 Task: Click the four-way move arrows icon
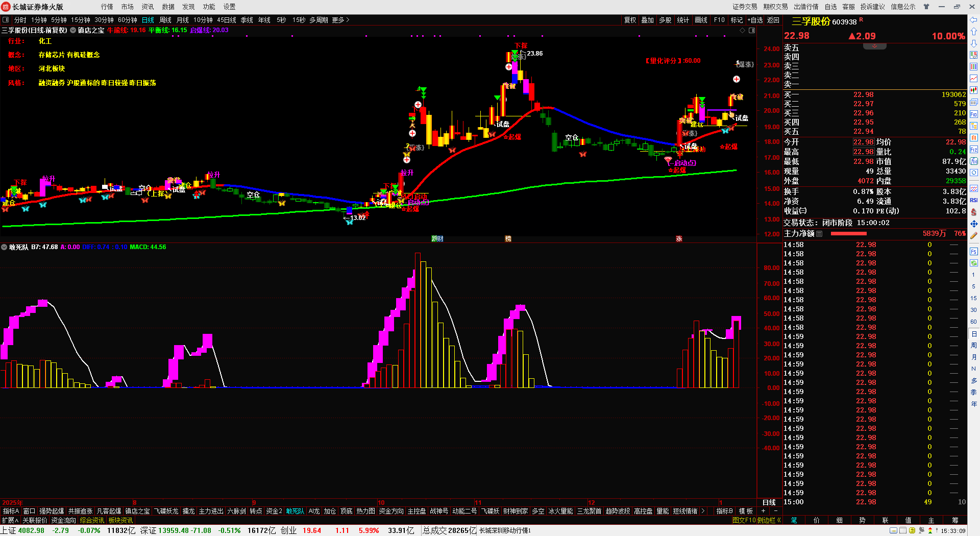(974, 224)
